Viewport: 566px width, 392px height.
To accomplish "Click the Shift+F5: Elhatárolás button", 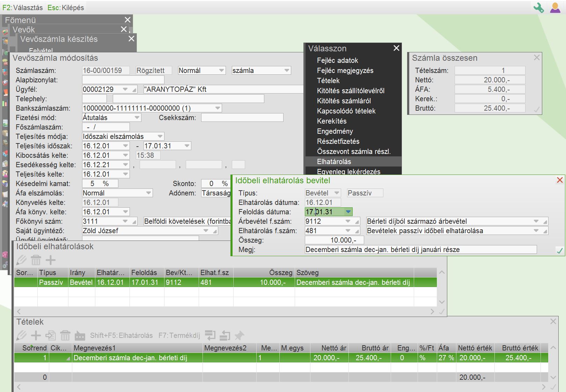I will [x=121, y=335].
